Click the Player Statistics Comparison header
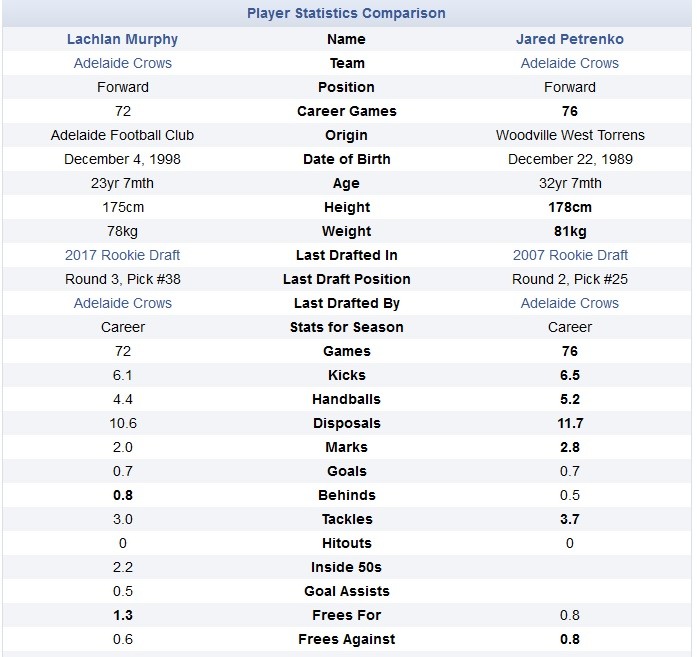The width and height of the screenshot is (697, 657). (x=347, y=13)
